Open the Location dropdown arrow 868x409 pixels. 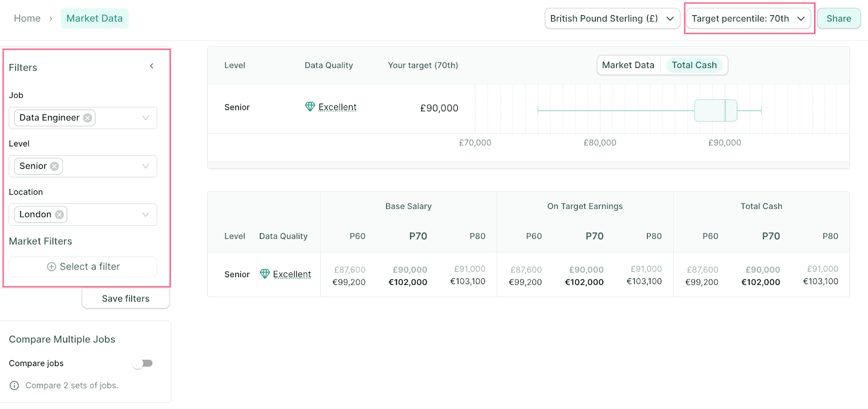pyautogui.click(x=145, y=215)
